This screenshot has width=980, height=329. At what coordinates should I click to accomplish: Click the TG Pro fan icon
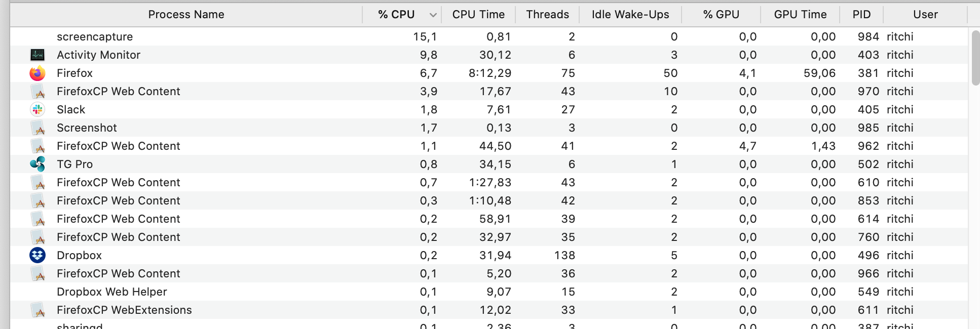pos(37,164)
